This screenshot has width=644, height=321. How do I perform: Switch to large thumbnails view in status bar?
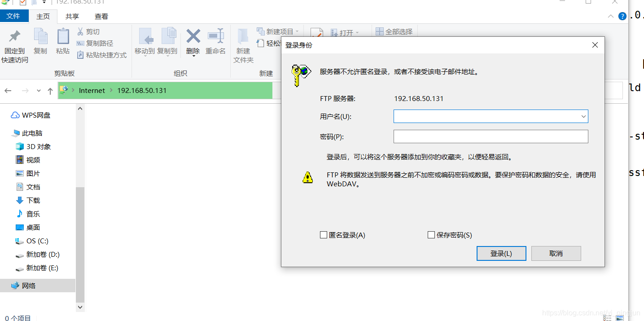[621, 317]
